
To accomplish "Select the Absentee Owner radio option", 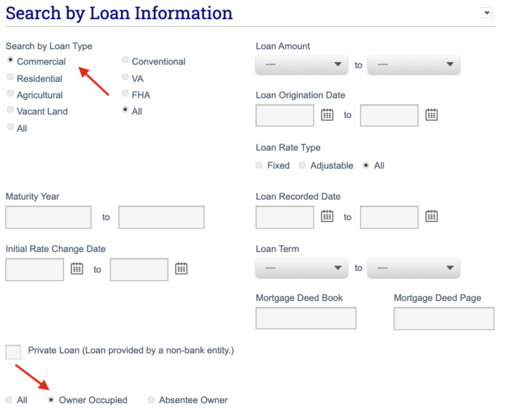I will click(x=151, y=400).
